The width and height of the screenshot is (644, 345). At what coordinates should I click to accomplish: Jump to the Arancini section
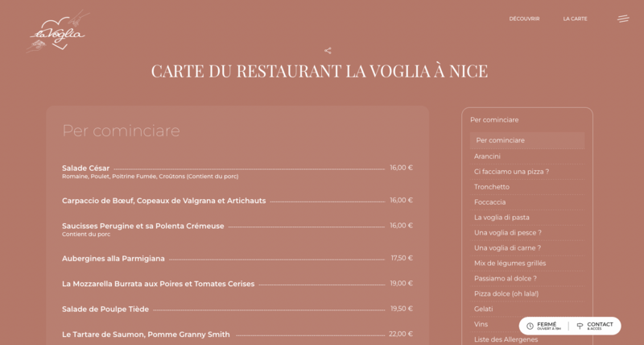point(487,156)
